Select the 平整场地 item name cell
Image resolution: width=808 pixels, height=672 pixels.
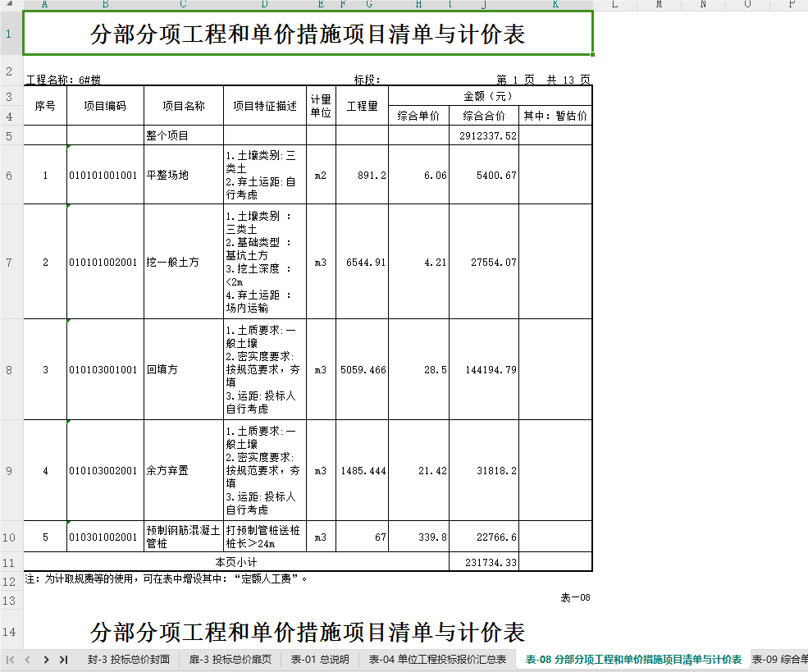184,176
